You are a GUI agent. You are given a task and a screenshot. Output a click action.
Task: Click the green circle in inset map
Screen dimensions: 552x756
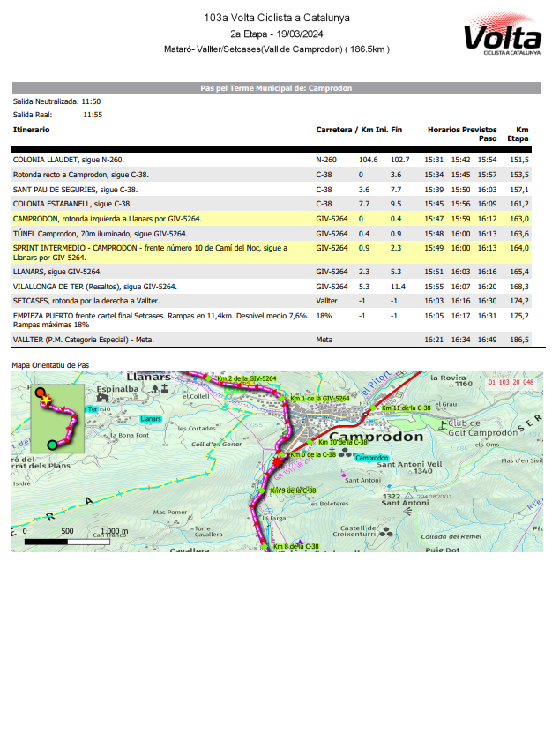pos(53,445)
